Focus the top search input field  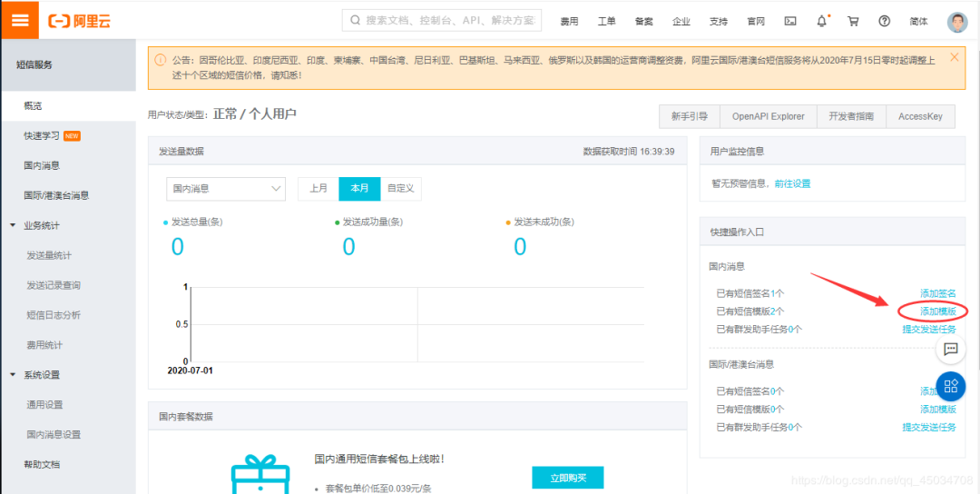(442, 21)
